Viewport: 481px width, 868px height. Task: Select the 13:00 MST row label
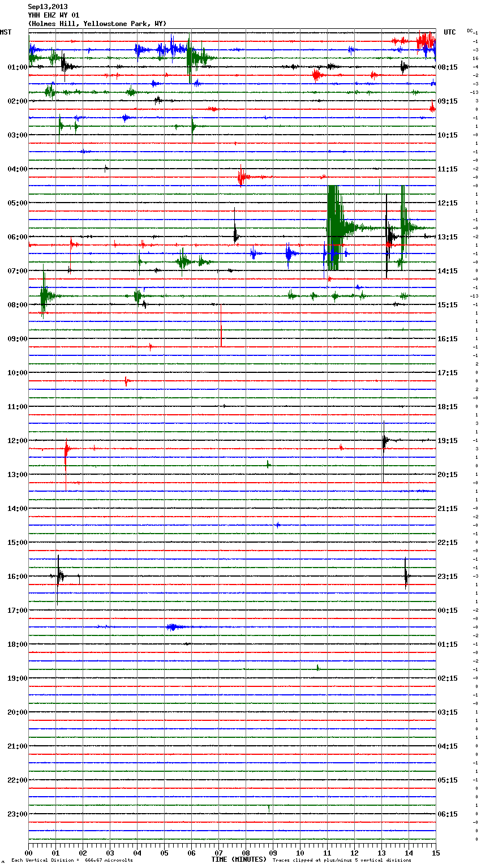click(x=17, y=475)
